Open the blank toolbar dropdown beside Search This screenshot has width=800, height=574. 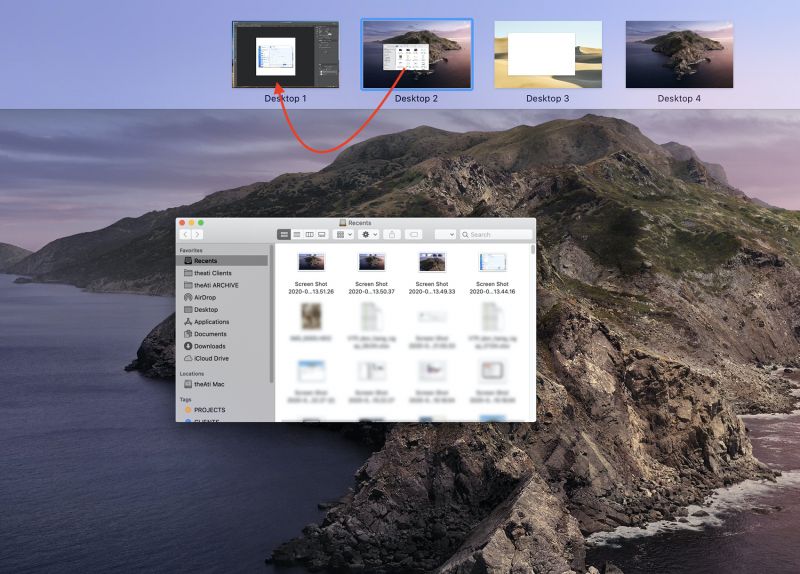click(445, 234)
